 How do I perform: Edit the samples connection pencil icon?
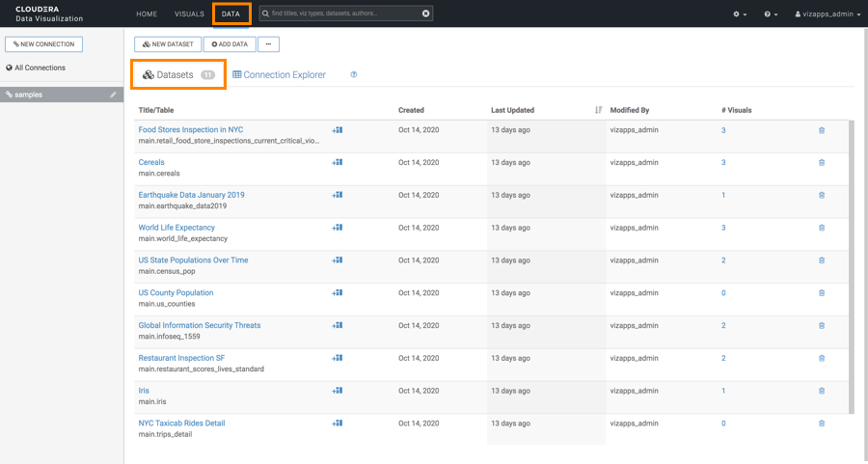[113, 95]
